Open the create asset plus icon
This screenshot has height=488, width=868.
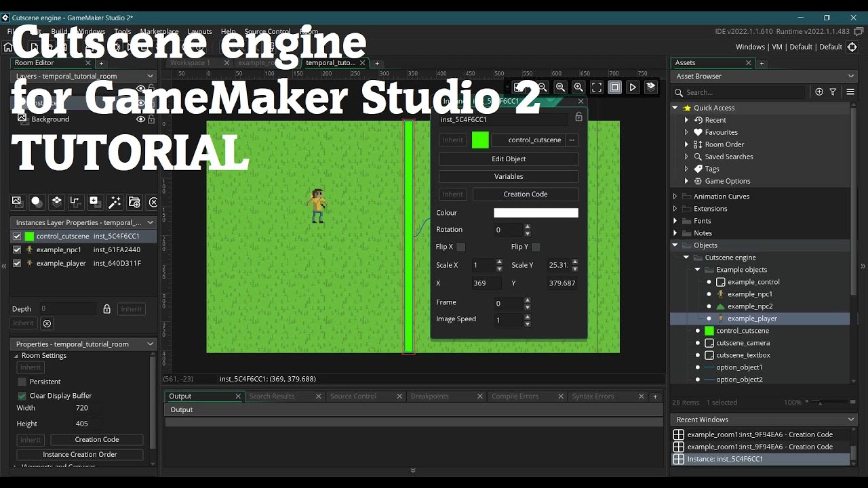[x=819, y=92]
